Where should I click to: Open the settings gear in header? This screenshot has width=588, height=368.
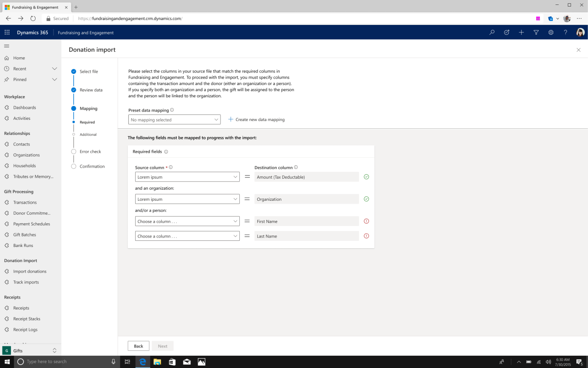[551, 32]
